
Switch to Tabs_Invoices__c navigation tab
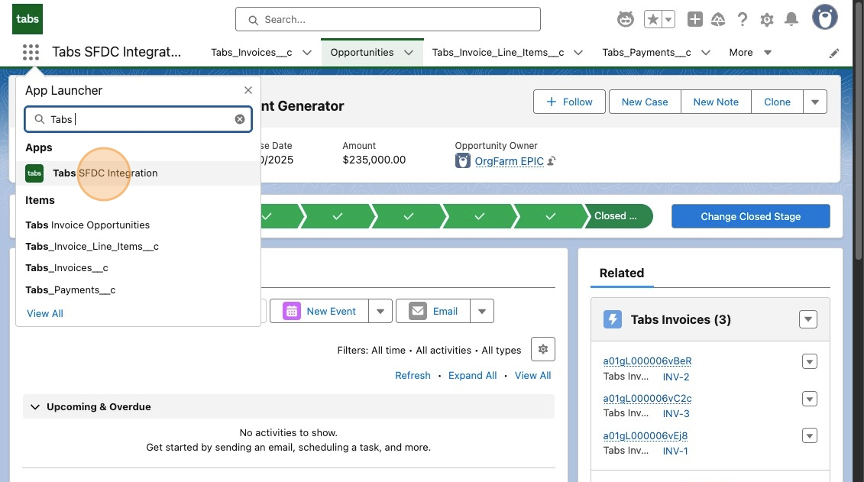point(251,52)
